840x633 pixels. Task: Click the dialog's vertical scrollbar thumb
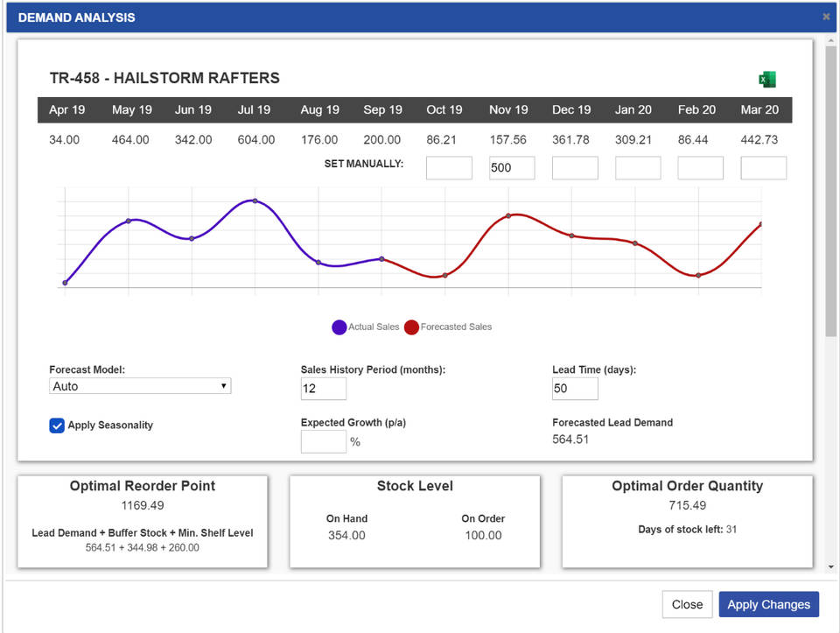(x=831, y=191)
